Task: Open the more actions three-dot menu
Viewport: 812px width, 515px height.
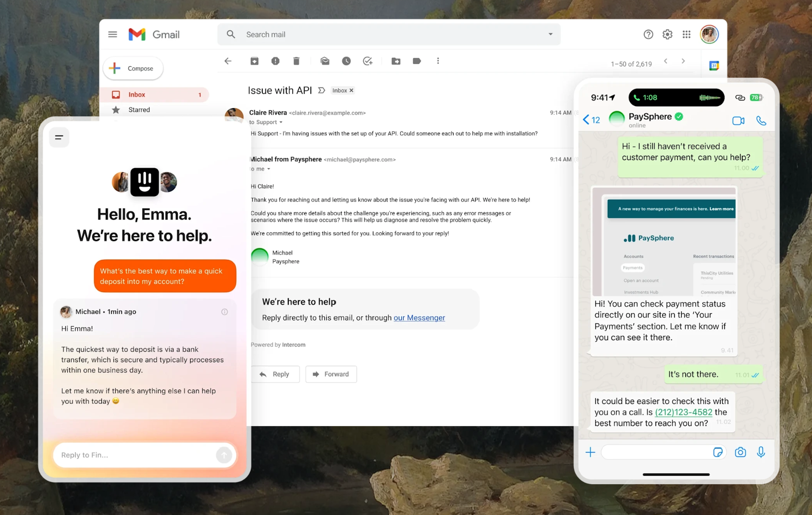Action: click(x=438, y=61)
